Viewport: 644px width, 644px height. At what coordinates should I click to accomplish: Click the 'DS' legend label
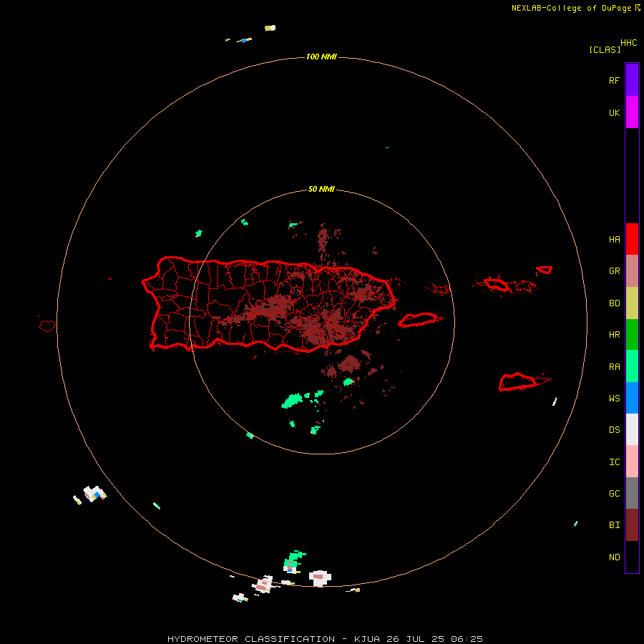(614, 430)
